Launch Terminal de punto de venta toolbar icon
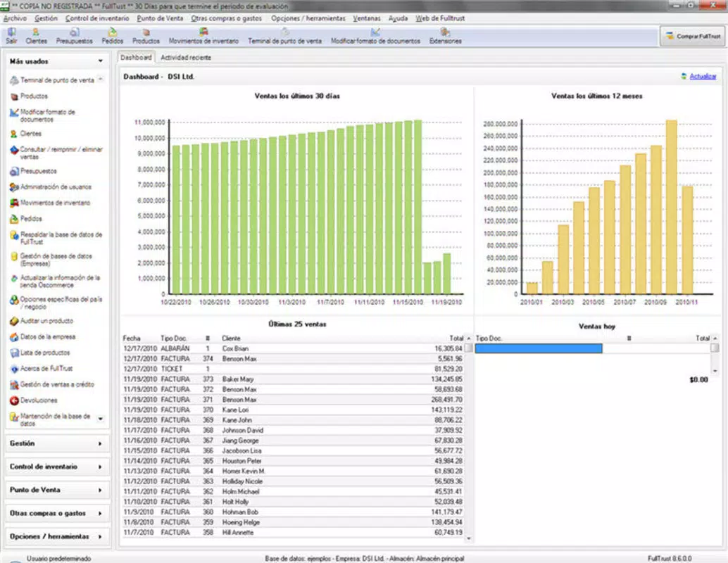This screenshot has width=728, height=563. click(284, 36)
